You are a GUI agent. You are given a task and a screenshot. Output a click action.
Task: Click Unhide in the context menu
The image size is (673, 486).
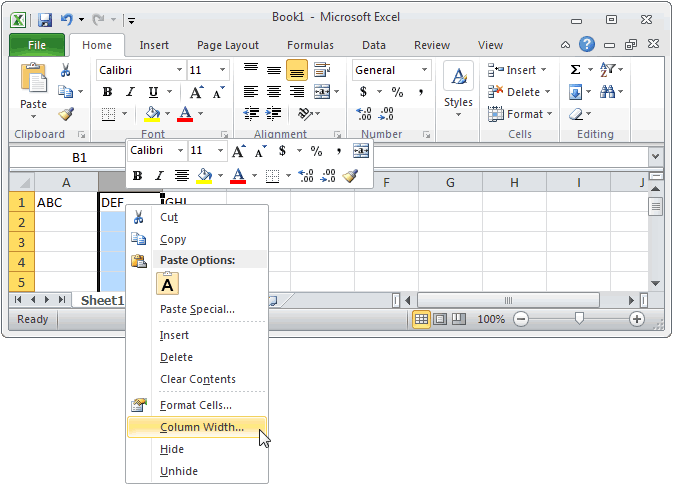pyautogui.click(x=197, y=471)
